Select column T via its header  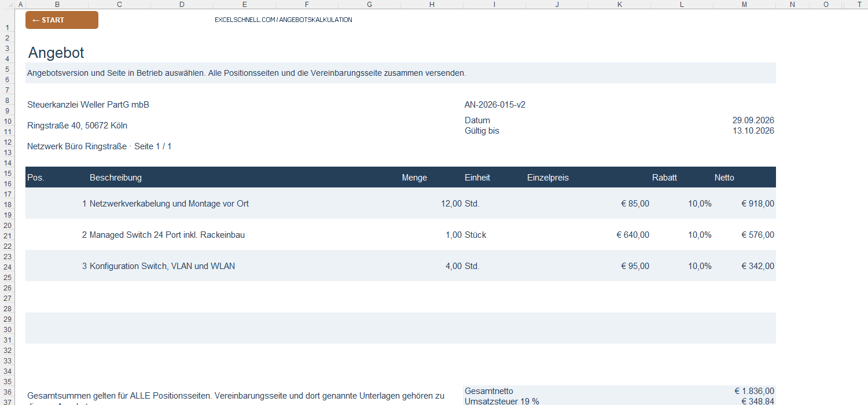tap(859, 5)
